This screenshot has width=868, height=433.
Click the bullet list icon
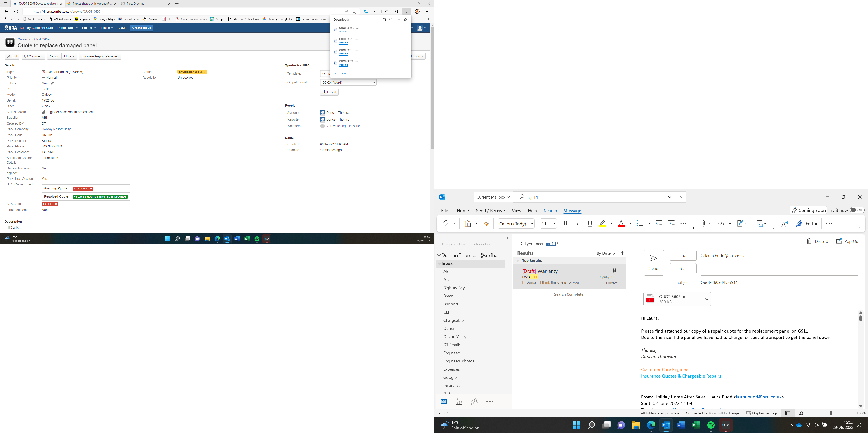[x=640, y=223]
